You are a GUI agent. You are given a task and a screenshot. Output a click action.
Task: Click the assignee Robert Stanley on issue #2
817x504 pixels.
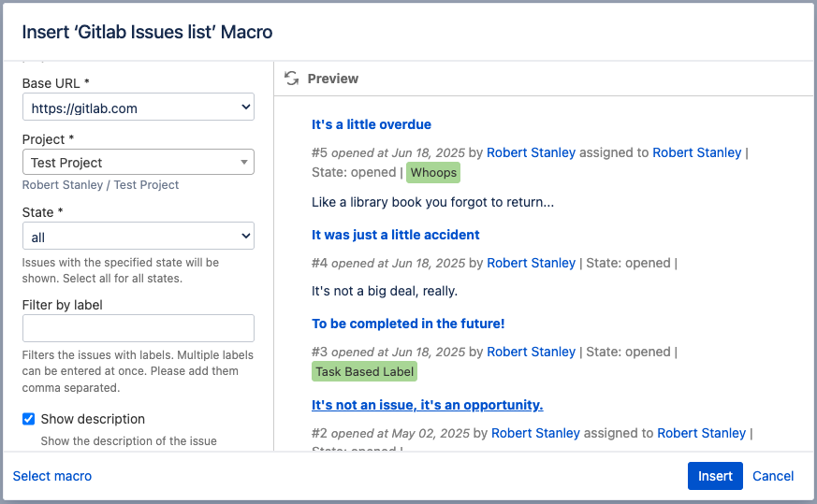point(702,433)
